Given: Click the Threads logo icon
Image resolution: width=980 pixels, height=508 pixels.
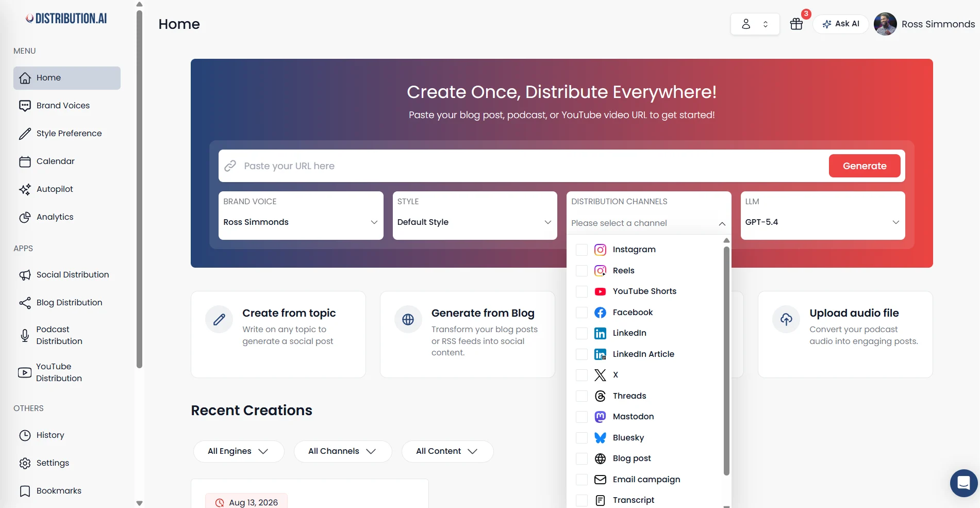Looking at the screenshot, I should pyautogui.click(x=600, y=396).
